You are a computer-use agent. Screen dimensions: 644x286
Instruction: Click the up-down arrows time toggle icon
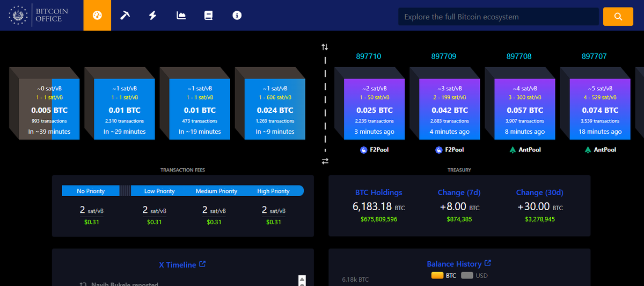(325, 47)
